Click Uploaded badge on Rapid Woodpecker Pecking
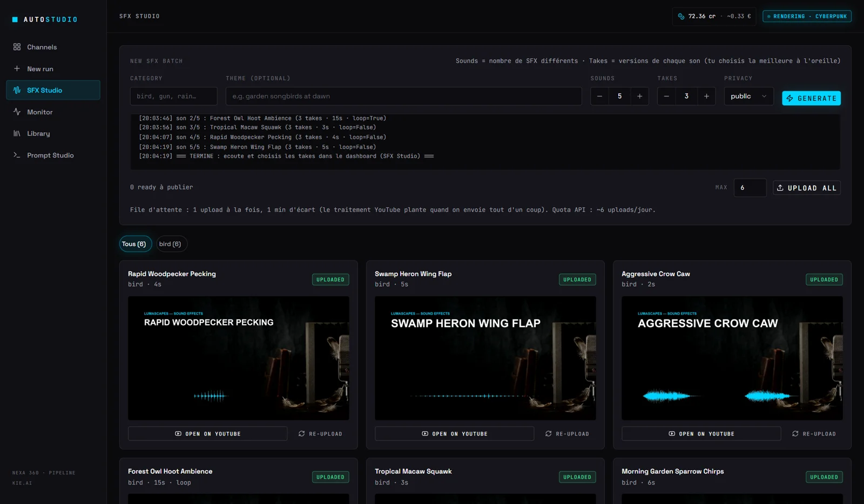This screenshot has width=864, height=504. 330,280
